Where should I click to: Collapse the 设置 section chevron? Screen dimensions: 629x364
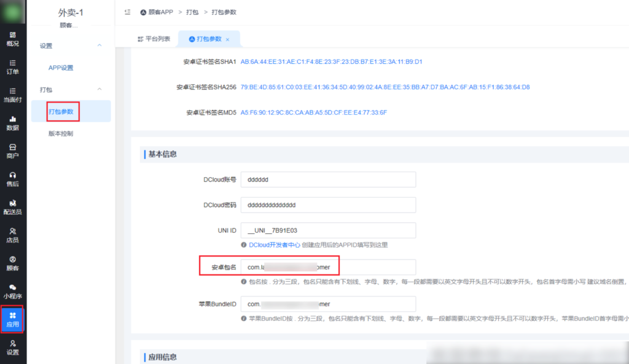(x=100, y=45)
